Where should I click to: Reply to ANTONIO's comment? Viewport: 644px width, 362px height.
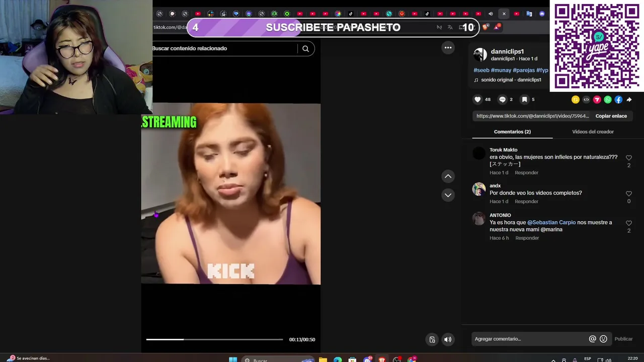click(527, 238)
